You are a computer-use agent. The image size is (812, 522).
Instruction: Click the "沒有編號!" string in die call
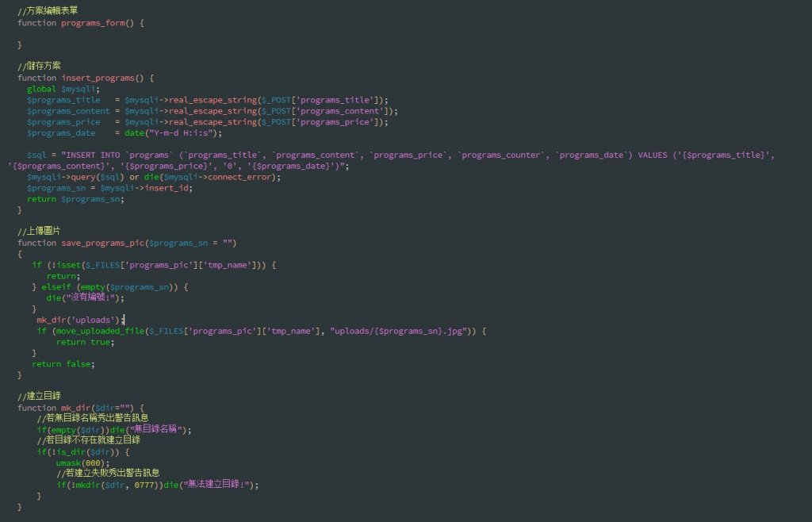(94, 298)
